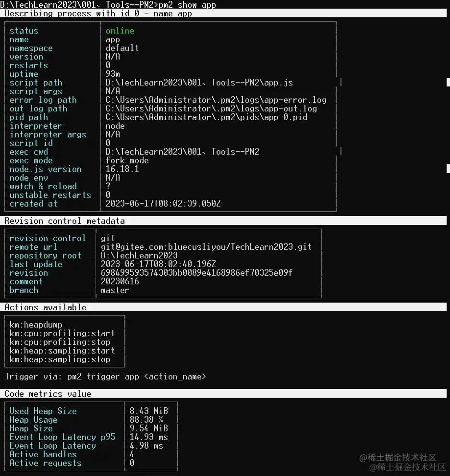The width and height of the screenshot is (450, 476).
Task: Click the 'namespace' row label
Action: 31,48
